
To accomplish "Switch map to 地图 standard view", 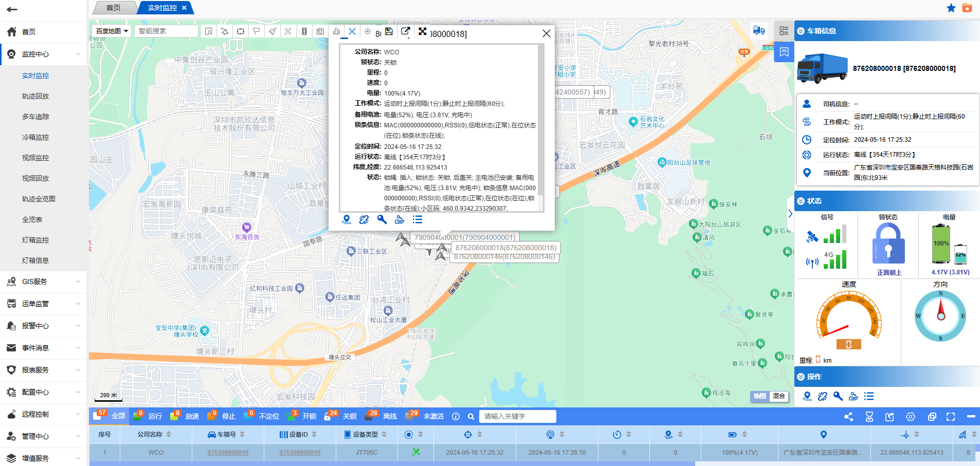I will coord(759,396).
